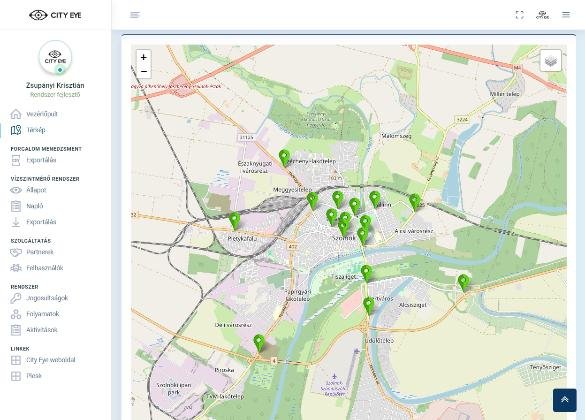Click the scroll-to-top arrow button

pyautogui.click(x=564, y=400)
